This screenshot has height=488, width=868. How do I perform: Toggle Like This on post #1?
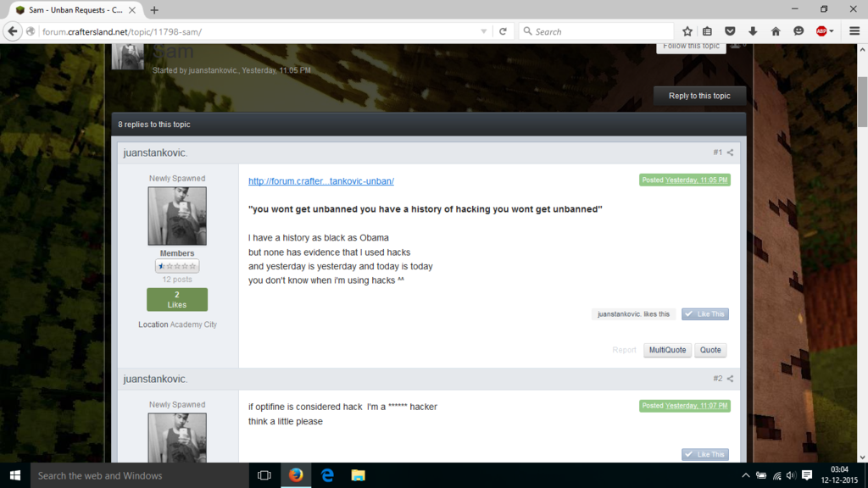click(x=704, y=313)
